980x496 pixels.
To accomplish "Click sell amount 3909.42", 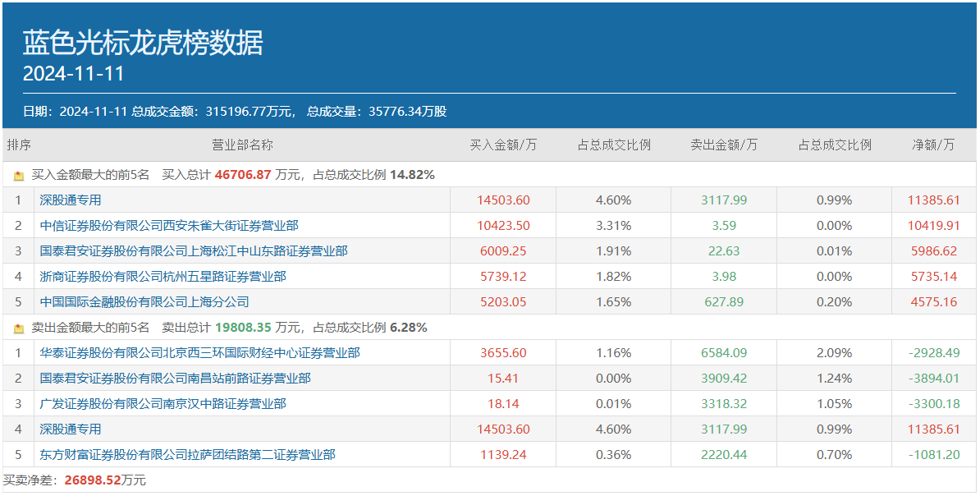I will click(x=724, y=379).
